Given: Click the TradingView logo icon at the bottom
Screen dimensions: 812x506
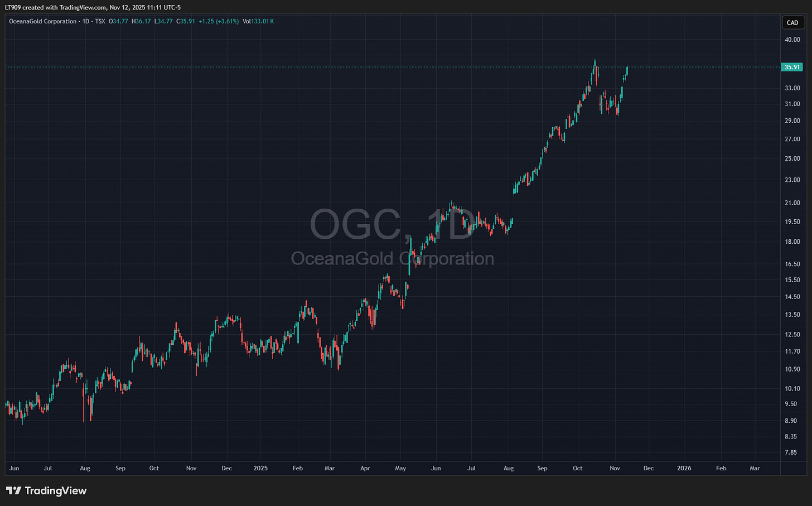Looking at the screenshot, I should tap(14, 491).
